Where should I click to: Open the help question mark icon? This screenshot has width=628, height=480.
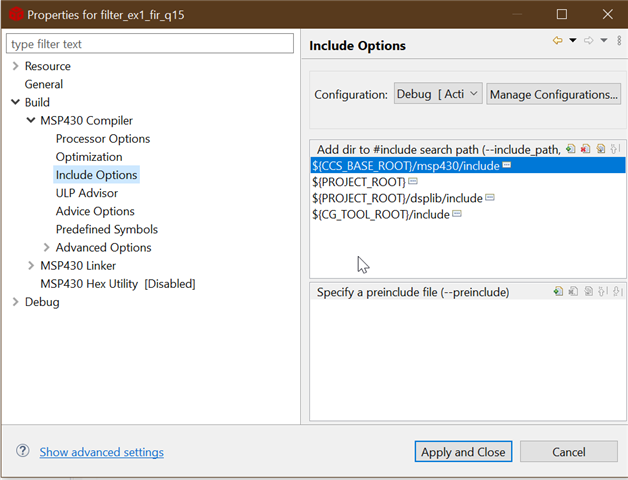(x=23, y=451)
